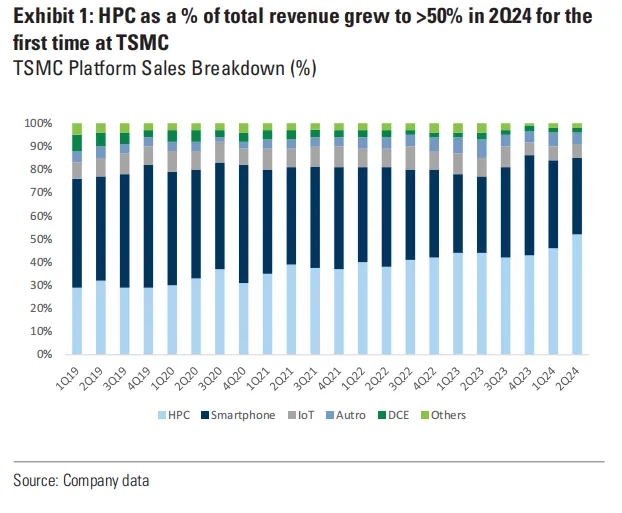Click the 1Q22 x-axis label
Viewport: 622px width, 513px height.
click(x=354, y=379)
